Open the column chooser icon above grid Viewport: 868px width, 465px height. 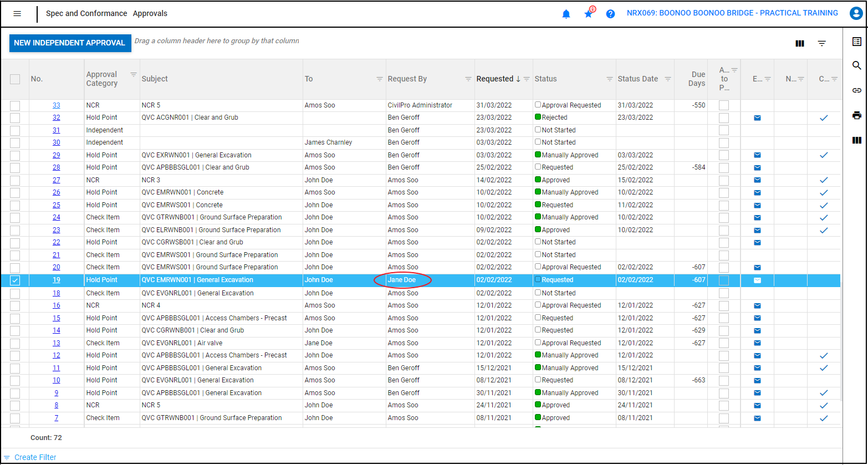[800, 43]
